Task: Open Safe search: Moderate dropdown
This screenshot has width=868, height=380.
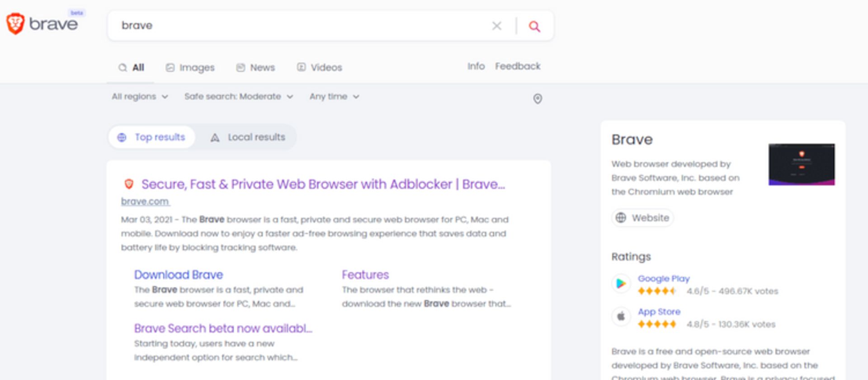Action: [x=238, y=97]
